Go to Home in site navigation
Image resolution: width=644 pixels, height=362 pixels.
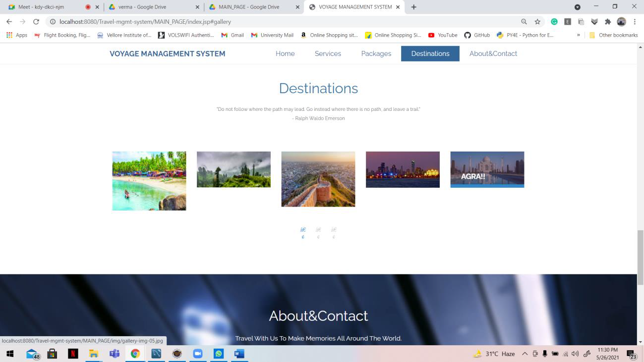pos(285,53)
